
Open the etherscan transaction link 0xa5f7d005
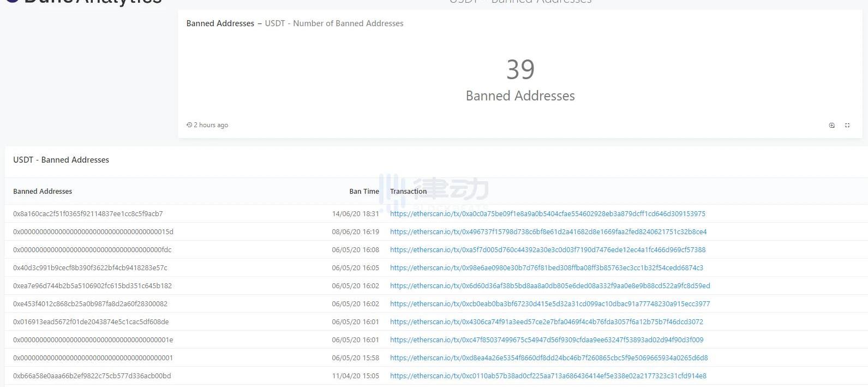tap(547, 250)
